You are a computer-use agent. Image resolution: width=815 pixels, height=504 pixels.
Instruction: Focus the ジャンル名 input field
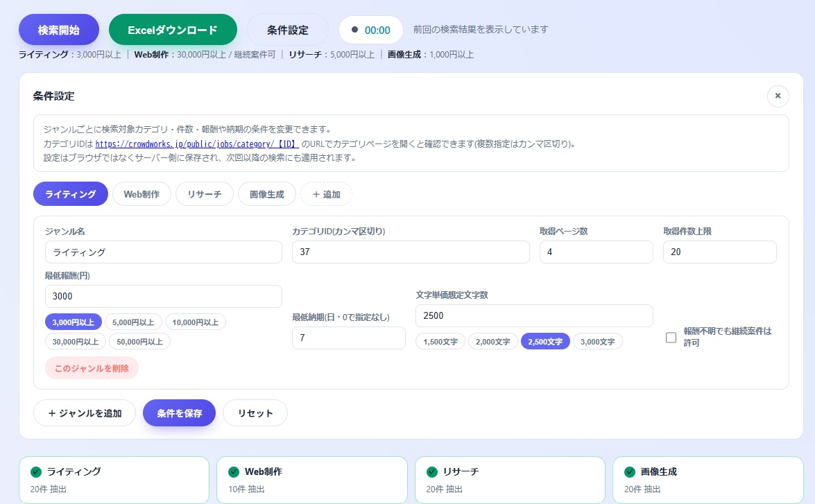point(163,252)
